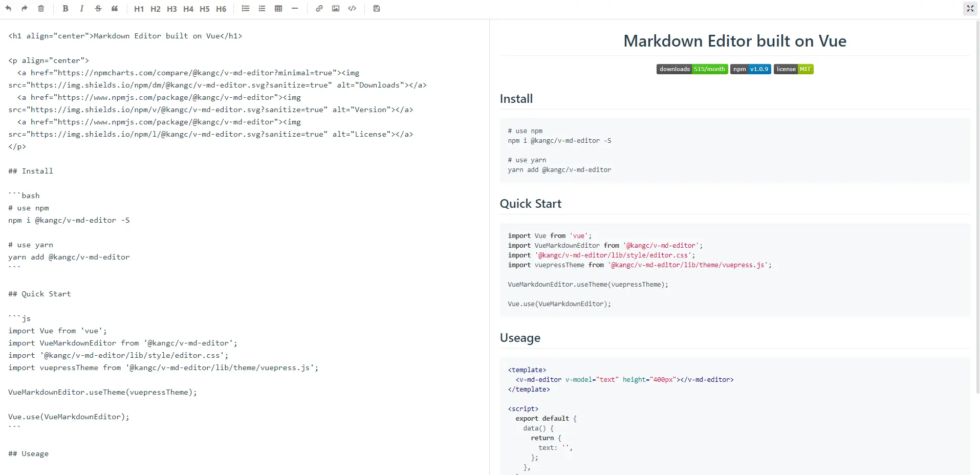Redo the last undone edit
Viewport: 980px width, 475px height.
point(25,9)
